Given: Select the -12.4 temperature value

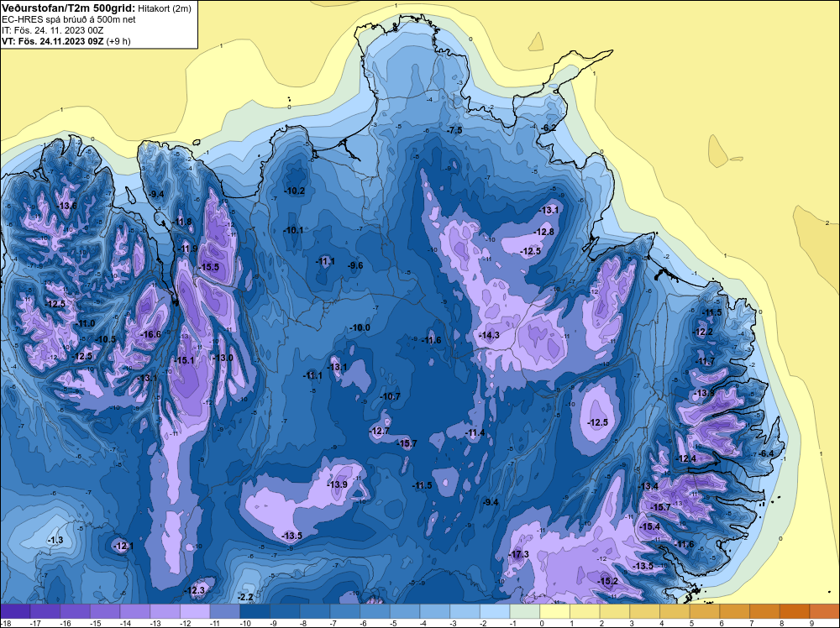Looking at the screenshot, I should tap(687, 458).
